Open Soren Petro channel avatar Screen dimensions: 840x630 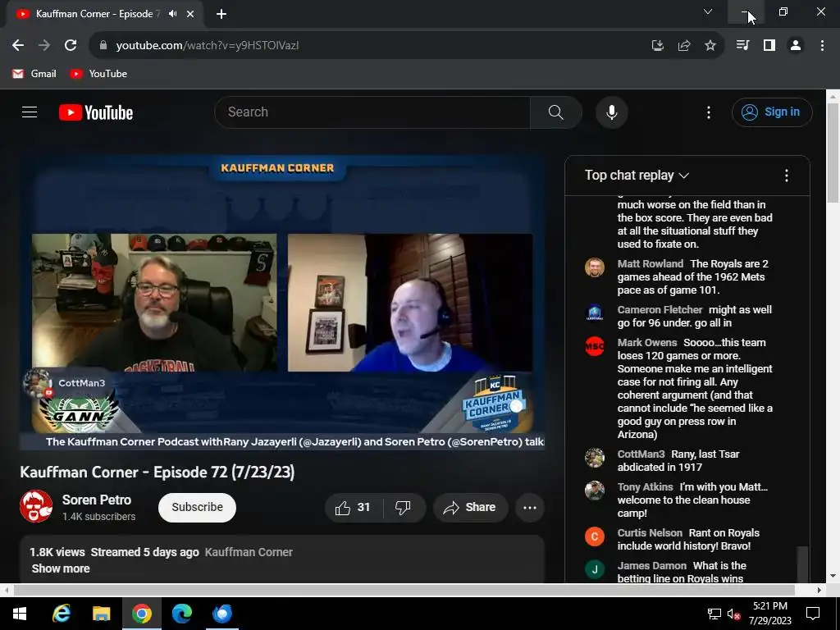coord(36,506)
